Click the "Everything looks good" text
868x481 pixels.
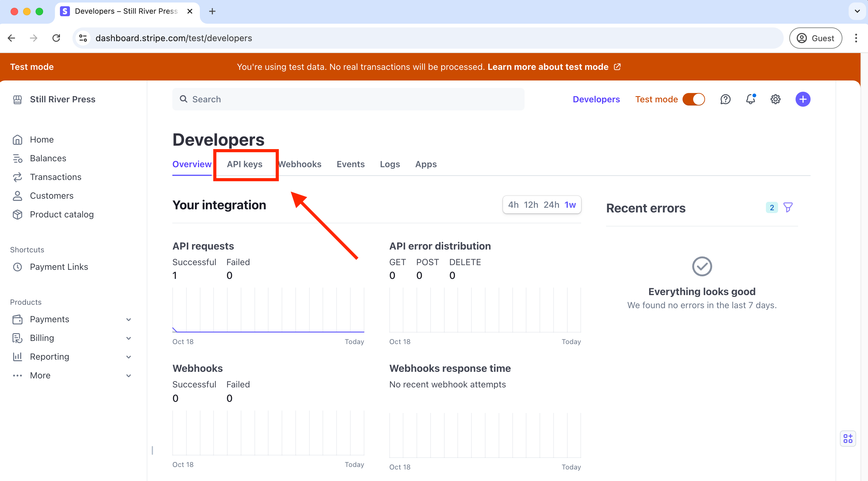click(702, 291)
